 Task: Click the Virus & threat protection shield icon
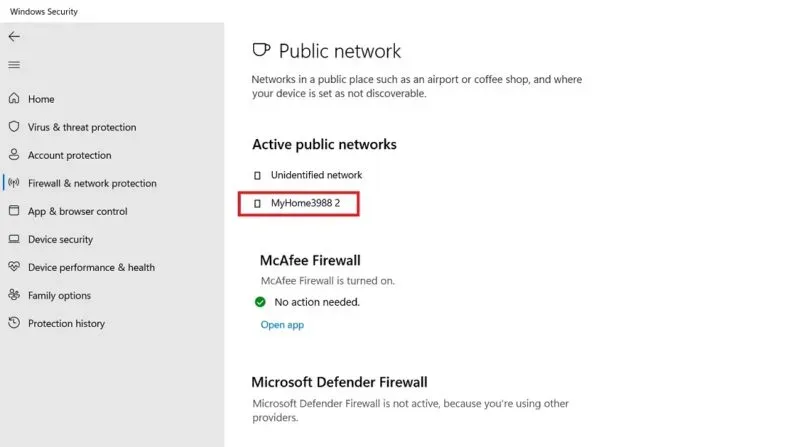click(x=14, y=127)
